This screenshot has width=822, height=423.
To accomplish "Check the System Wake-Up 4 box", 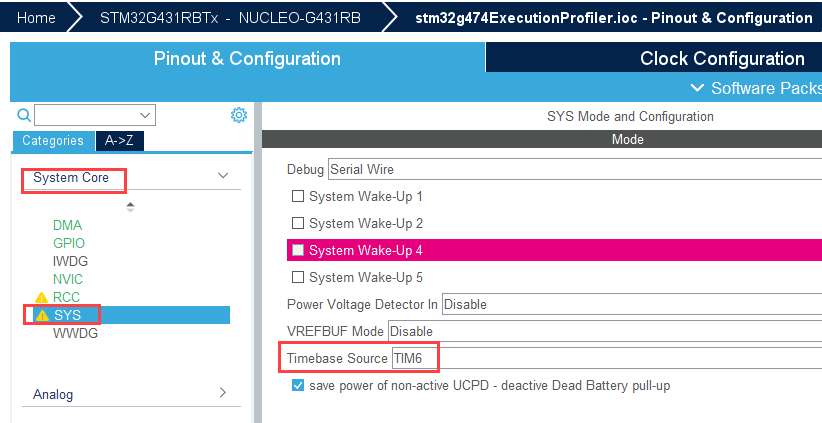I will pyautogui.click(x=297, y=250).
